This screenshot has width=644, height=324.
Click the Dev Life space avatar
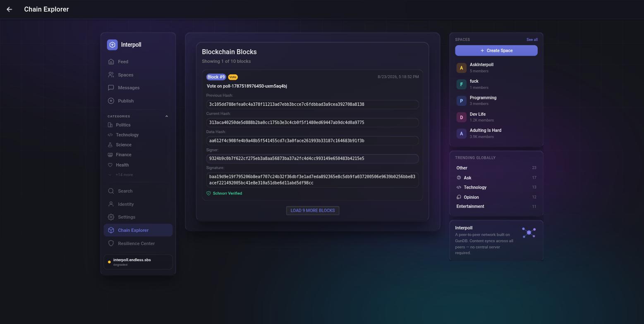coord(462,117)
